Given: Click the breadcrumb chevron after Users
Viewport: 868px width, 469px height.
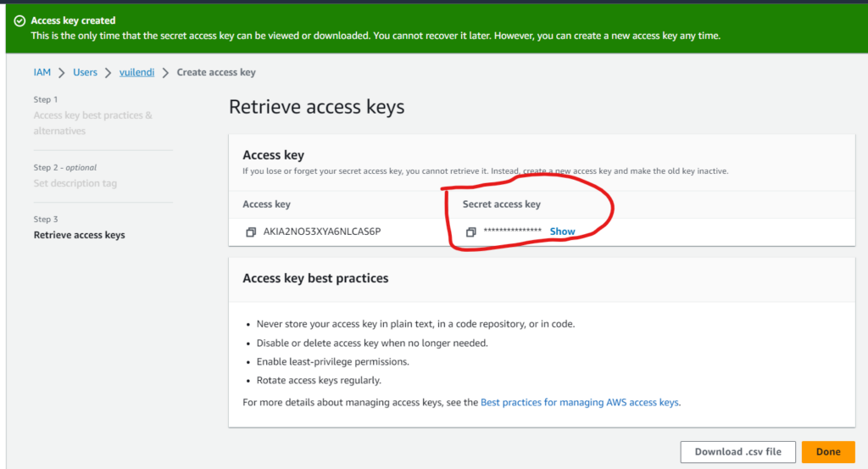Looking at the screenshot, I should 108,73.
